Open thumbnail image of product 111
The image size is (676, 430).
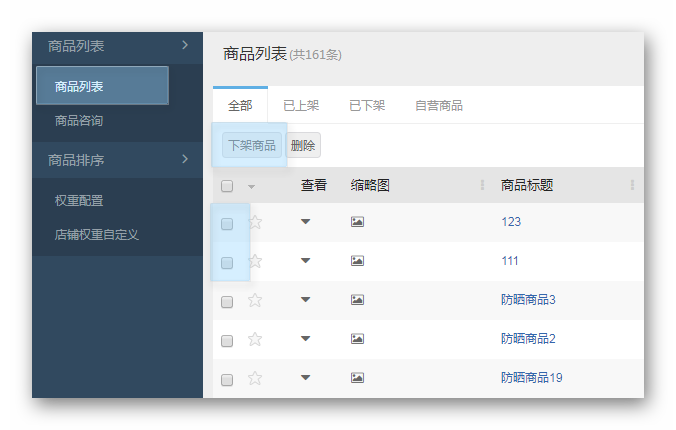click(x=357, y=261)
